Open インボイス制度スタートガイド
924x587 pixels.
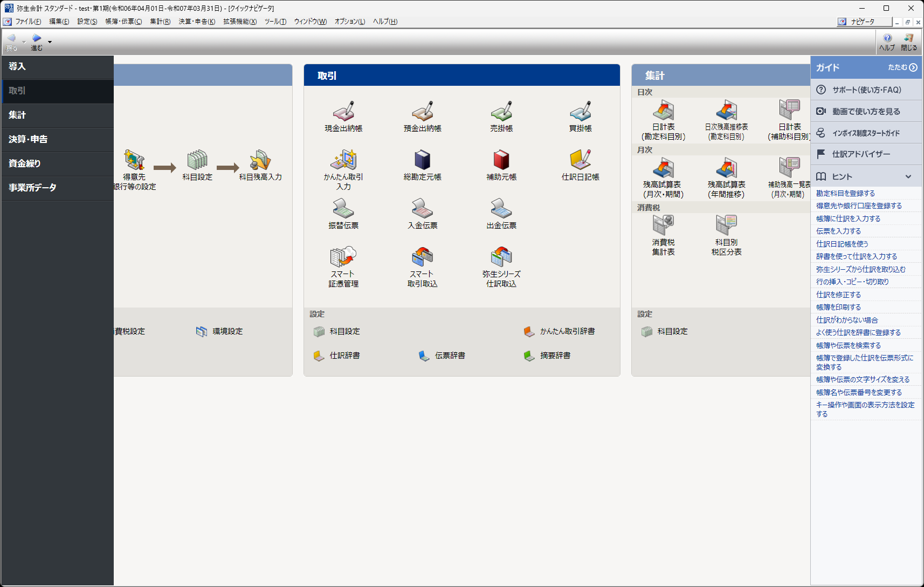(x=866, y=133)
